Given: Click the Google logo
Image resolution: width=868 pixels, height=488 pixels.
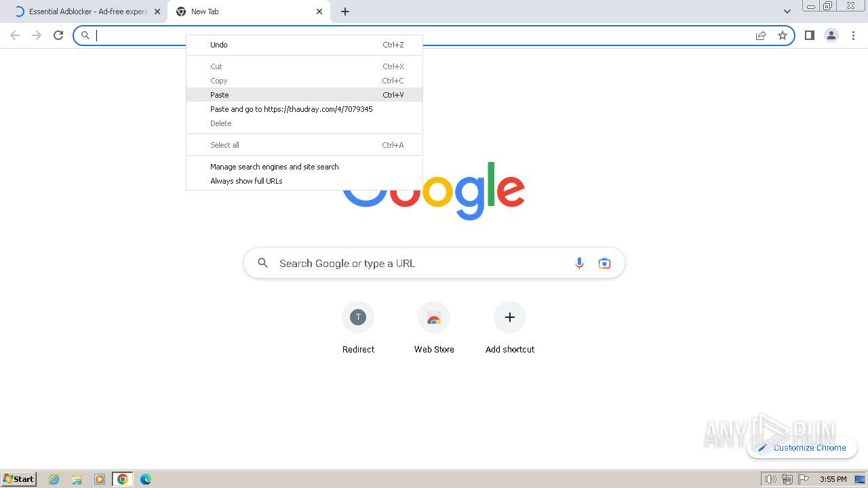Looking at the screenshot, I should 434,190.
